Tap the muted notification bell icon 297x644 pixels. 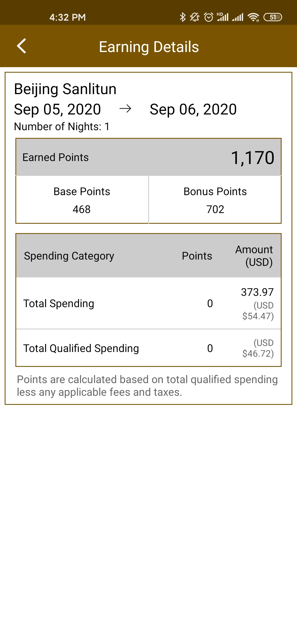coord(195,17)
